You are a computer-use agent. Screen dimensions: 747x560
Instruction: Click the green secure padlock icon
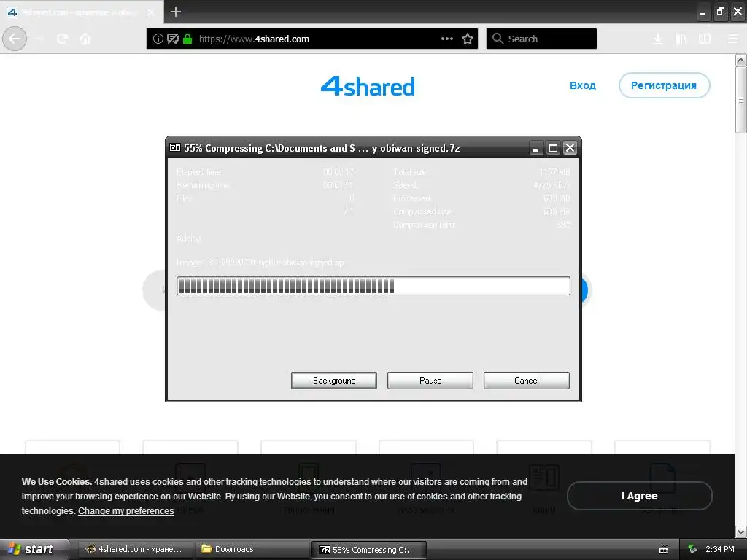click(187, 39)
